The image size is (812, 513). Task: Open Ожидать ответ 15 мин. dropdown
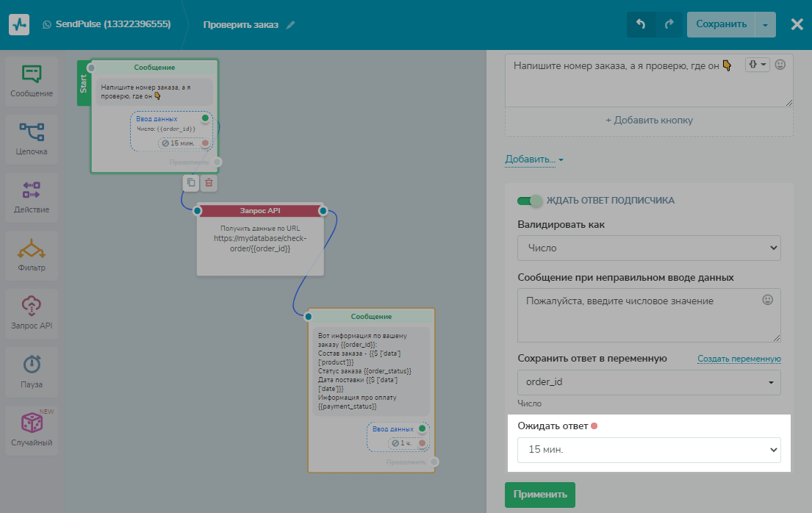click(649, 450)
